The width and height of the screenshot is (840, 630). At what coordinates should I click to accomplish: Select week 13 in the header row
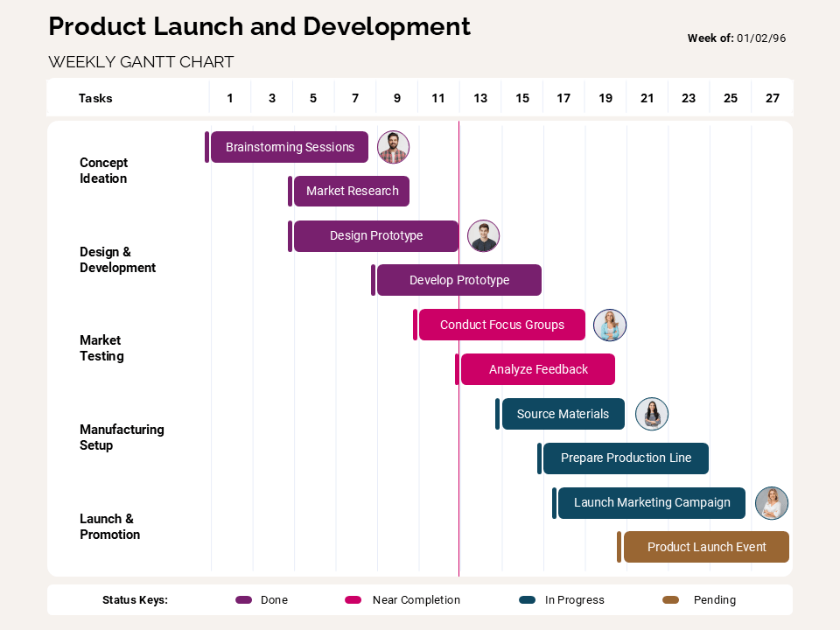[479, 98]
